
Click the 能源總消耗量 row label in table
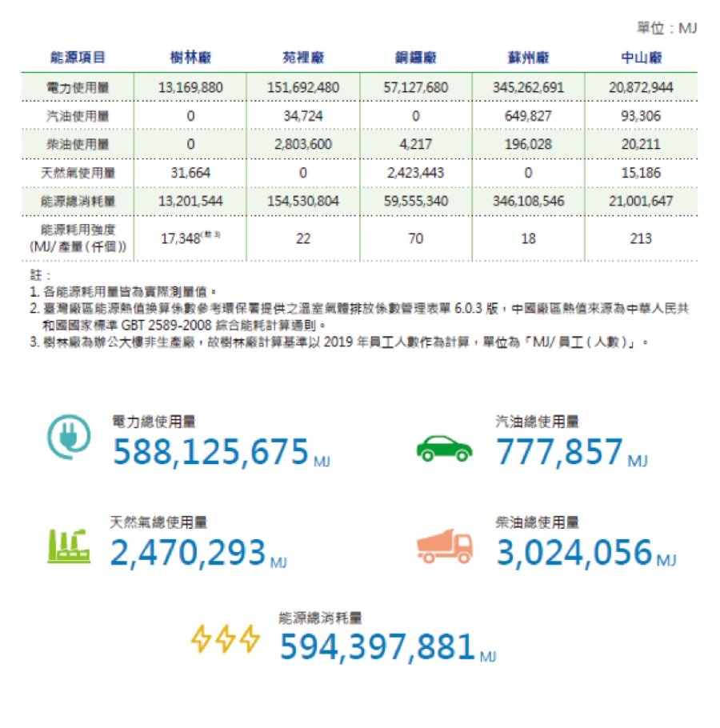(78, 201)
